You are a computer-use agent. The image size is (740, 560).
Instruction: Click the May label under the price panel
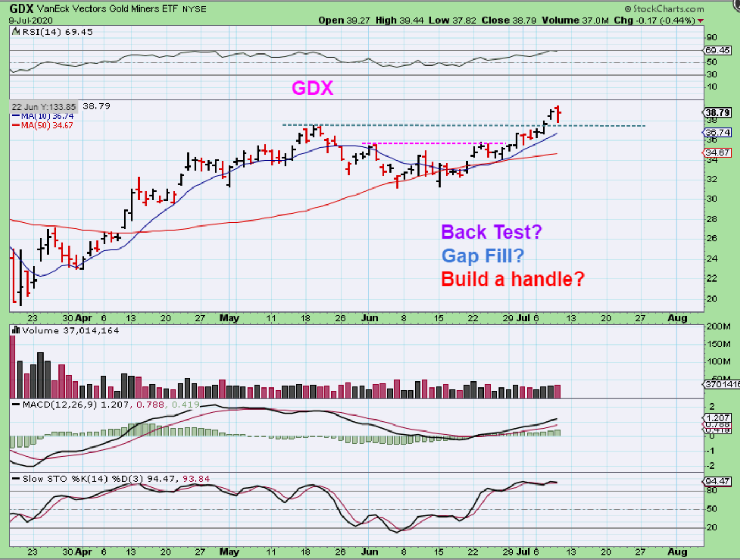229,318
